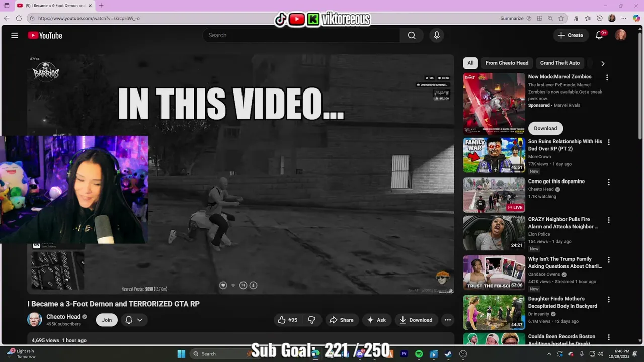
Task: Open browser history clock icon
Action: pyautogui.click(x=600, y=18)
